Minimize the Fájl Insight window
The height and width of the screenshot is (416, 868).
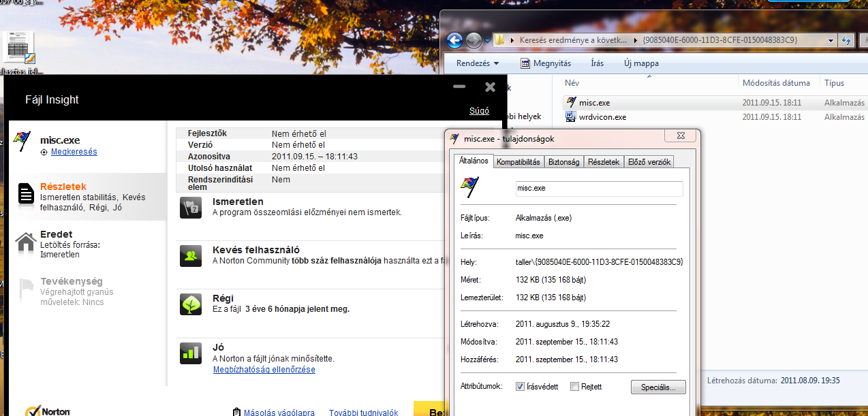click(x=459, y=86)
